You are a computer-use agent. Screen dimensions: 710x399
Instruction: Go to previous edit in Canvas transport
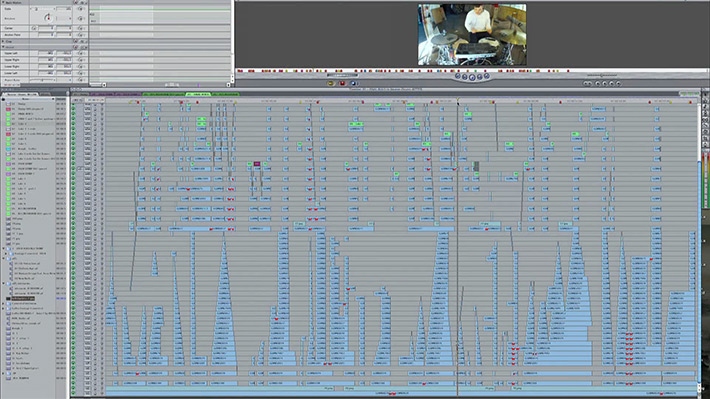pos(457,77)
